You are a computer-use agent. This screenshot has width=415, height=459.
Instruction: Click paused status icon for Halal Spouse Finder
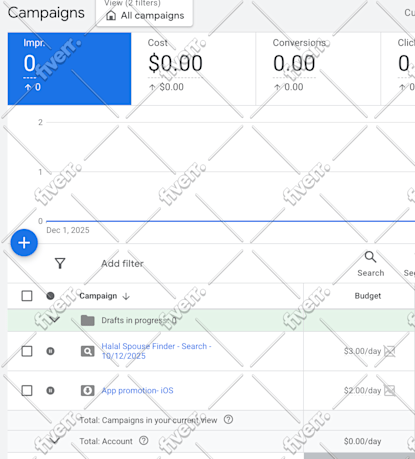[50, 351]
